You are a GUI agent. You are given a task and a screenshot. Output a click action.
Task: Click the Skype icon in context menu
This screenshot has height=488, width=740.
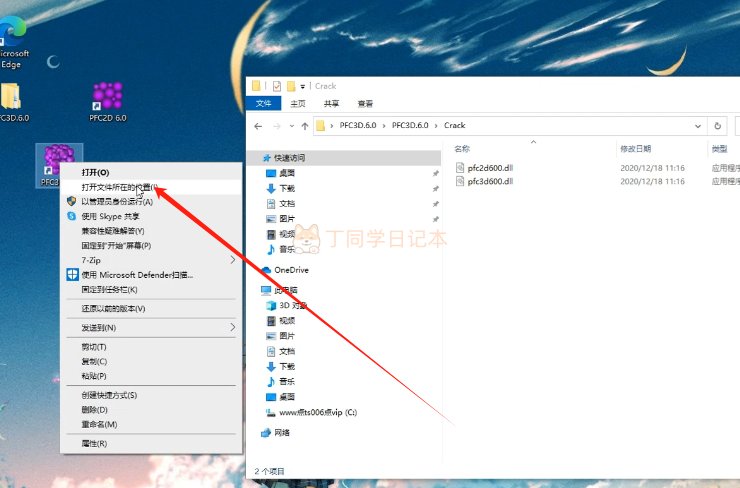tap(71, 216)
